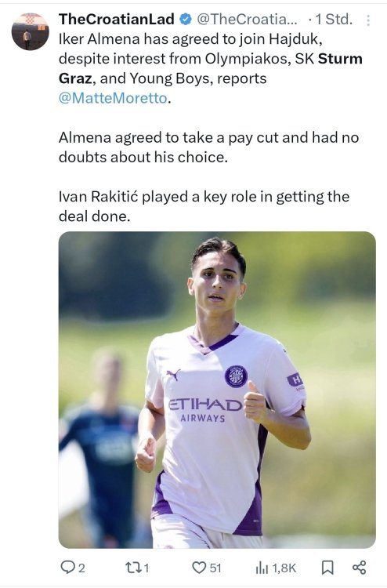387x588 pixels.
Task: Click the reply count 2
Action: coord(81,568)
